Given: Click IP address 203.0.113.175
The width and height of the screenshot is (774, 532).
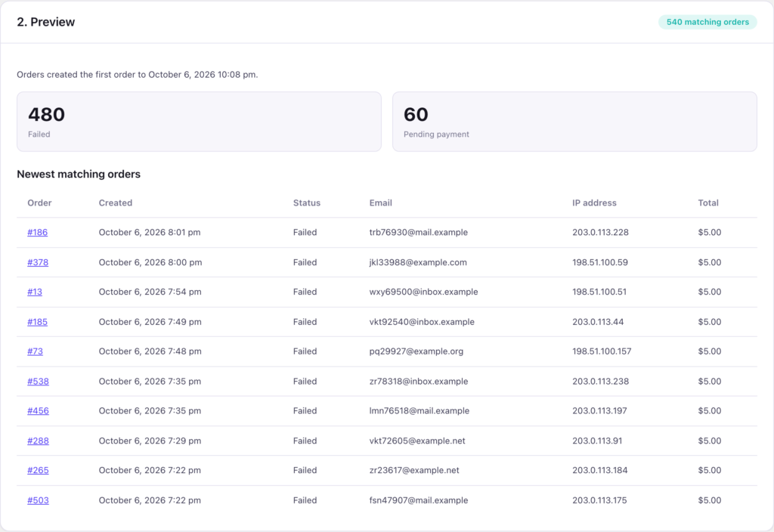Looking at the screenshot, I should click(599, 500).
